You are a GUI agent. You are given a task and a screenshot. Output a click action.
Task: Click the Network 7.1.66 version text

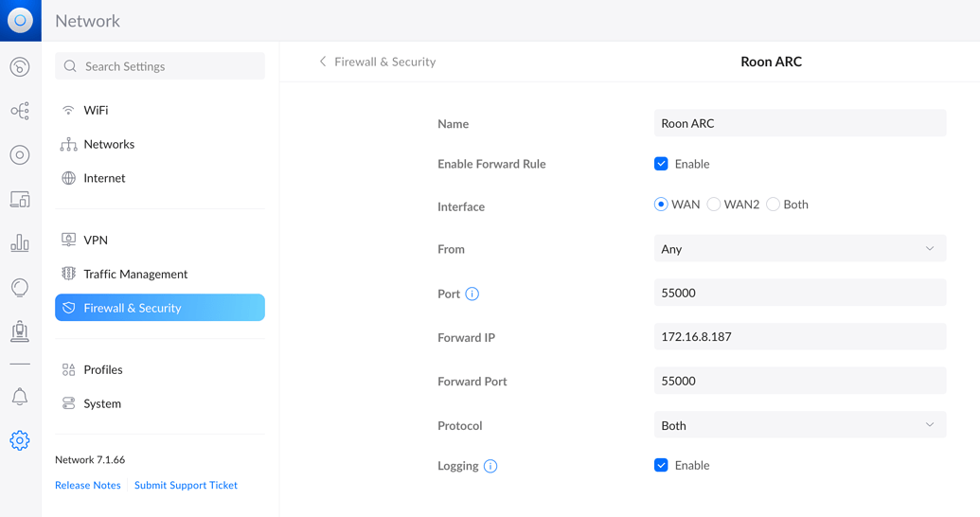pos(90,459)
